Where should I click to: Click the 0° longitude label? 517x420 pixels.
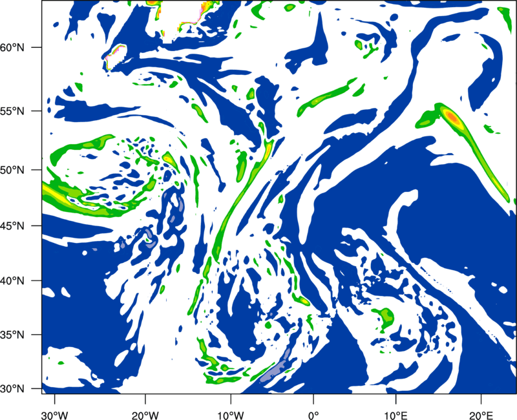313,415
